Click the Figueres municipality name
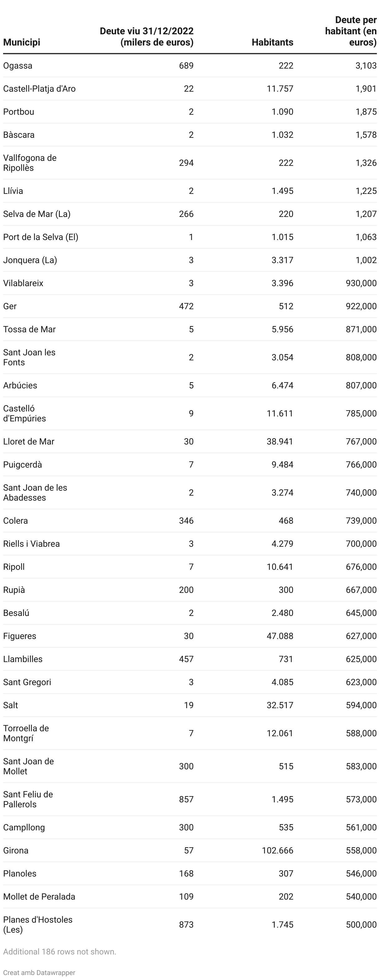 [x=20, y=636]
